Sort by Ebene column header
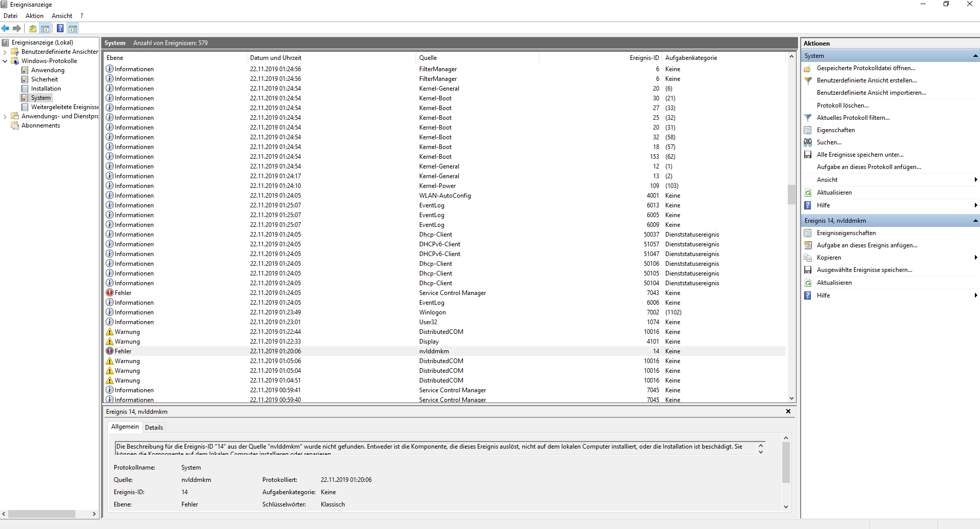The width and height of the screenshot is (980, 529). [x=175, y=58]
